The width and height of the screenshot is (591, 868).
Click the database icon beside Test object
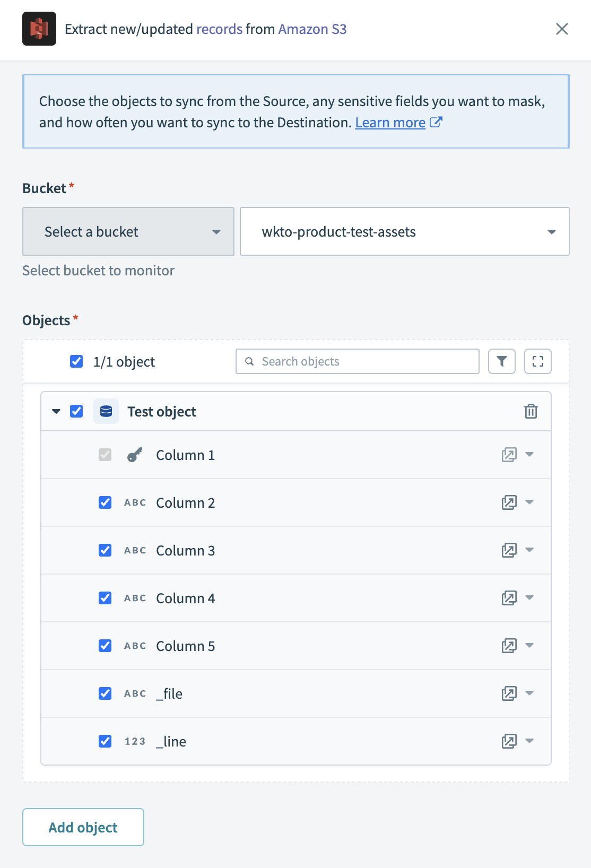click(x=106, y=411)
